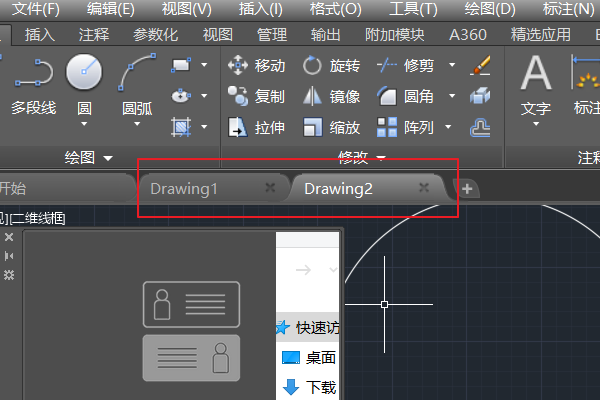Click the Offset icon below Explode
This screenshot has width=600, height=400.
click(x=480, y=127)
